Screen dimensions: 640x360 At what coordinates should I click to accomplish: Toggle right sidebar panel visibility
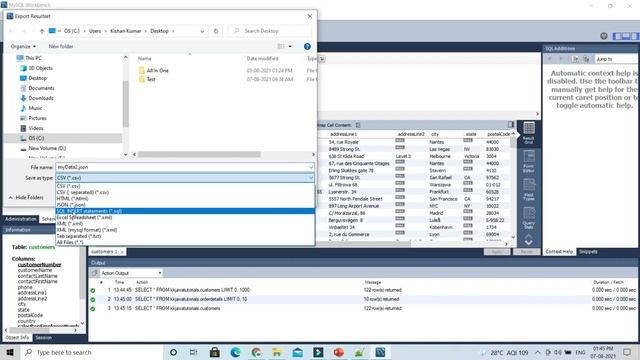click(x=635, y=36)
